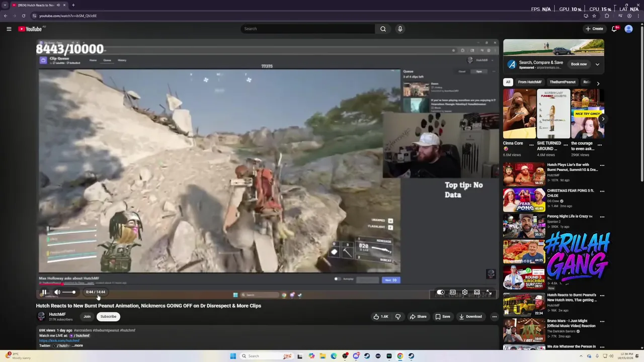Expand the description with ...more

tap(77, 345)
